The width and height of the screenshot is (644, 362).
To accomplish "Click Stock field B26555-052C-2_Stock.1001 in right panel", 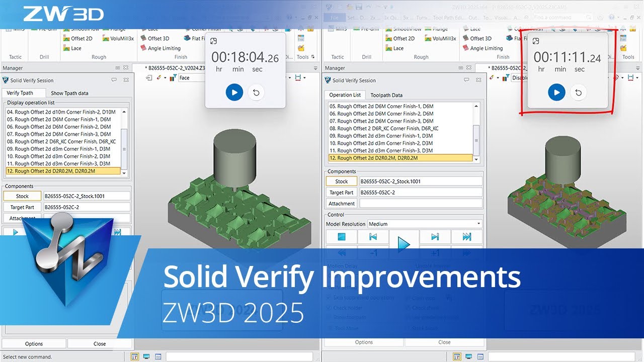I will [421, 182].
